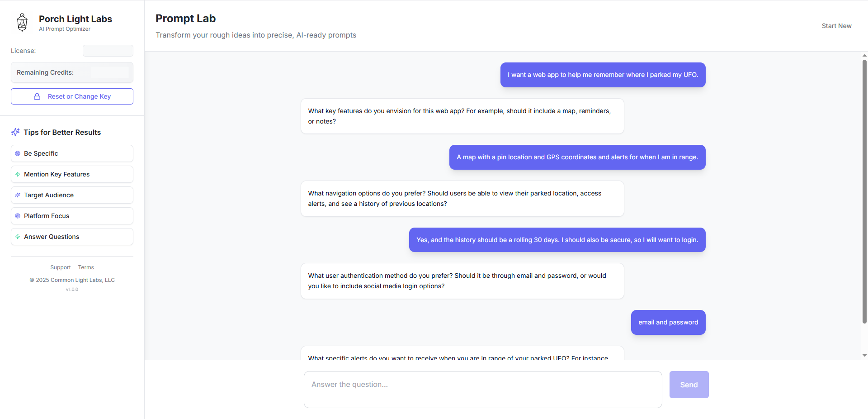The height and width of the screenshot is (419, 868).
Task: Open the Support link
Action: [x=61, y=267]
